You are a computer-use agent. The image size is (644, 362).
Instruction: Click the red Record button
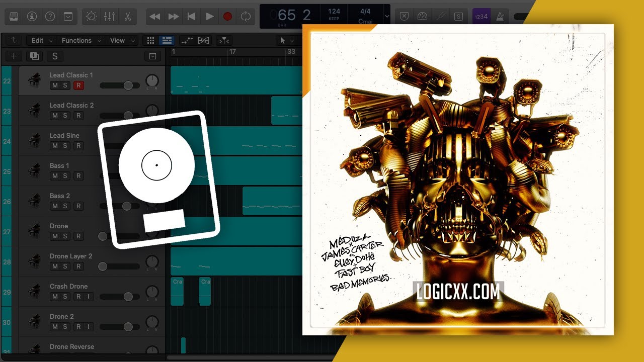227,17
